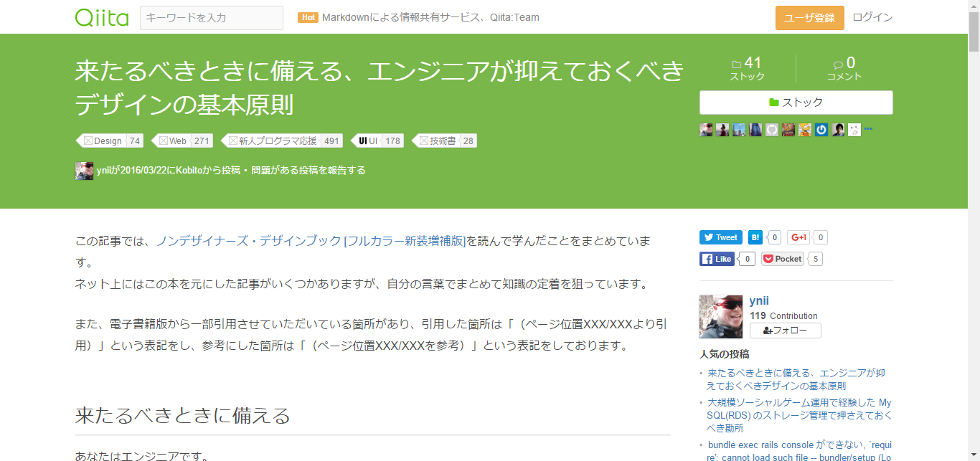Image resolution: width=980 pixels, height=461 pixels.
Task: Show more stockers via the ellipsis
Action: coord(868,129)
